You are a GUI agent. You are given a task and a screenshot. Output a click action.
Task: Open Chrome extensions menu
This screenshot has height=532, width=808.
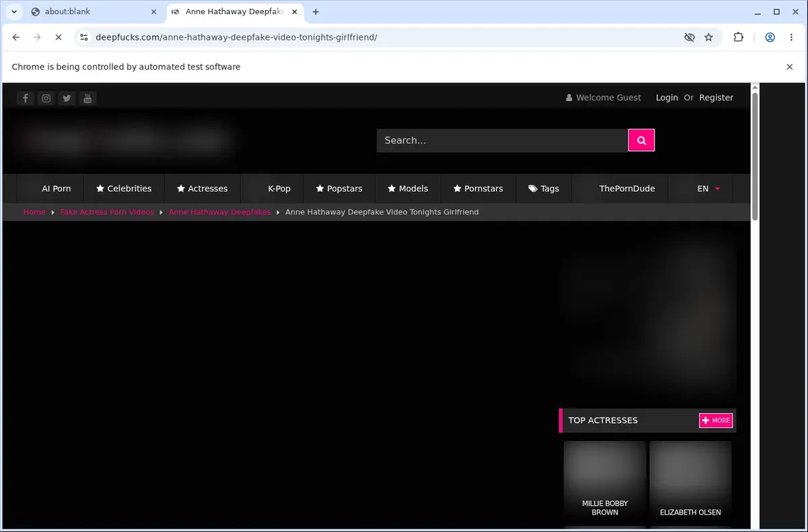[739, 38]
